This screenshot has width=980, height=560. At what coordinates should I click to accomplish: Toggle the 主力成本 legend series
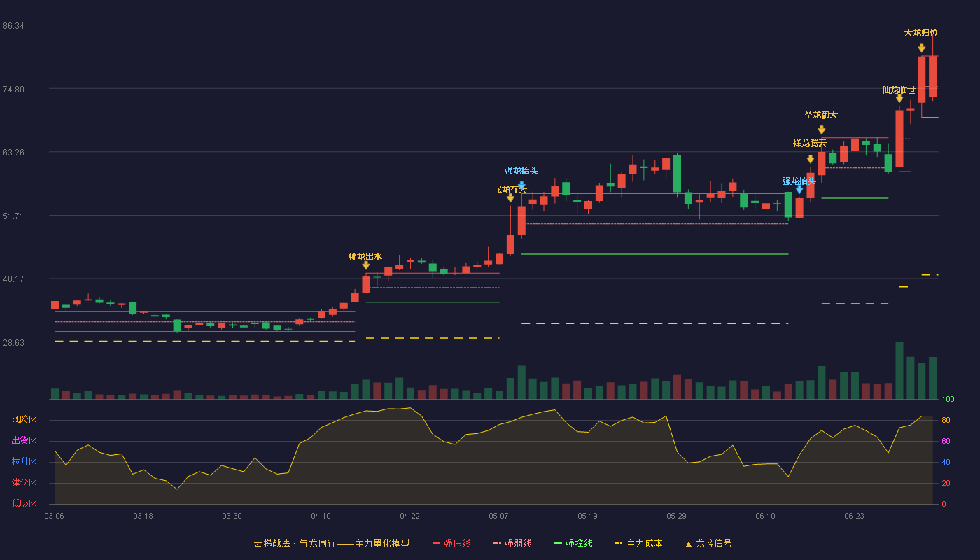(x=638, y=543)
